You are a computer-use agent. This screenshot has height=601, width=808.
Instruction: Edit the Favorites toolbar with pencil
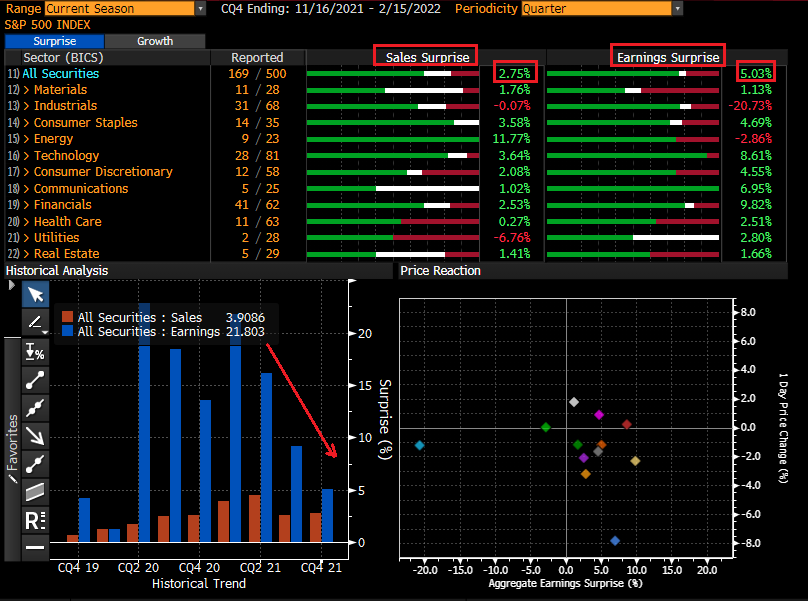point(12,478)
